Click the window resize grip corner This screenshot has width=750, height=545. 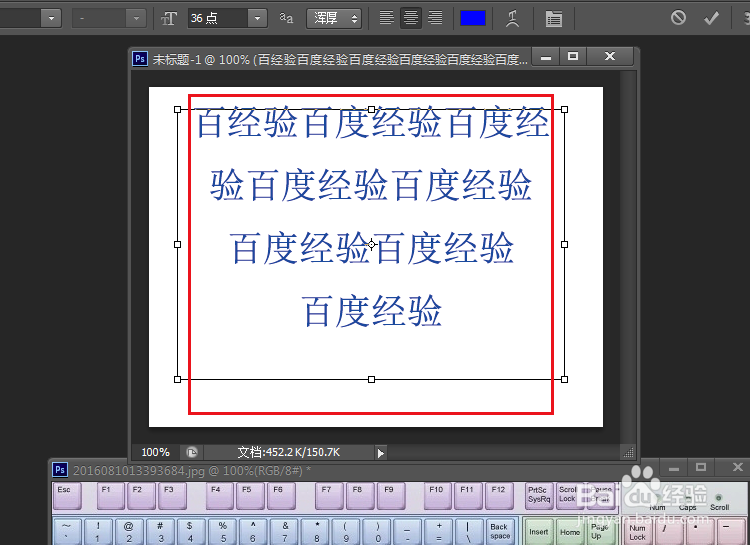[x=629, y=452]
